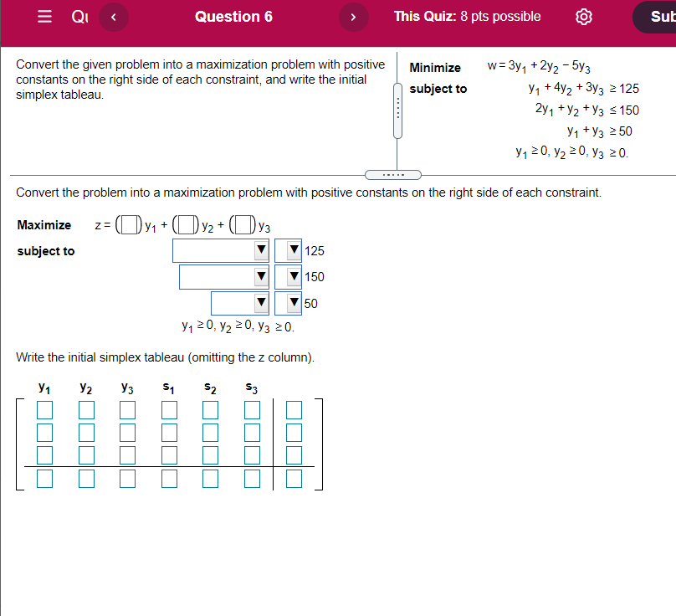Click the first row constant tableau cell

(x=294, y=410)
